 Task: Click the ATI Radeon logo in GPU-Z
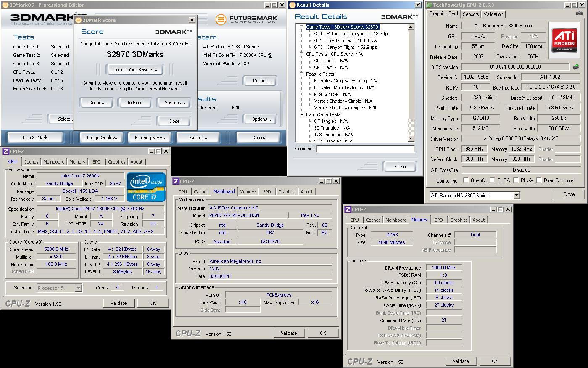tap(564, 40)
